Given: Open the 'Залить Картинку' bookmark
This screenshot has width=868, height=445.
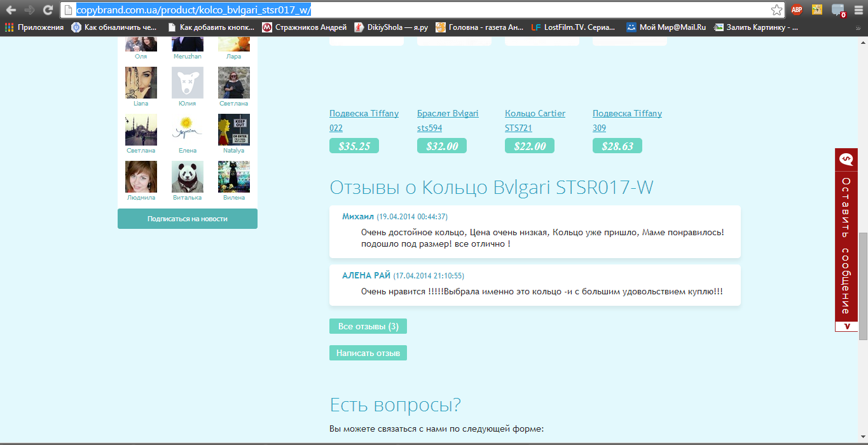Looking at the screenshot, I should (x=756, y=27).
